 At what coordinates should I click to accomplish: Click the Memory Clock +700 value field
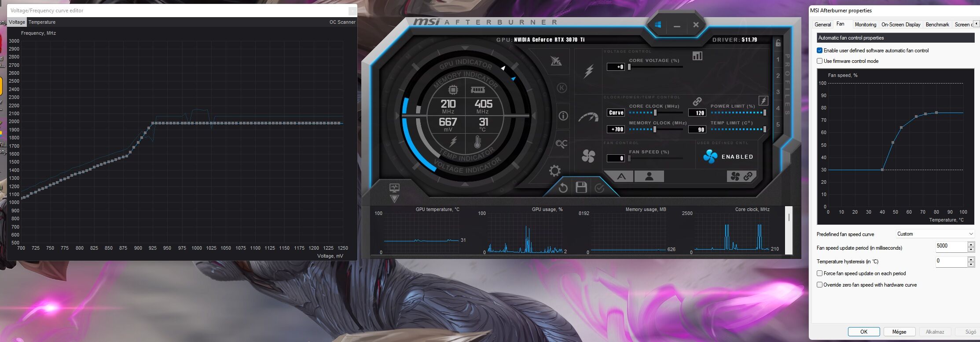coord(616,129)
